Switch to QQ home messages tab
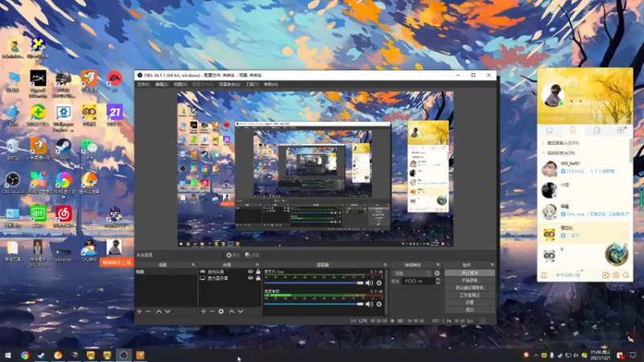This screenshot has width=644, height=362. (x=549, y=130)
